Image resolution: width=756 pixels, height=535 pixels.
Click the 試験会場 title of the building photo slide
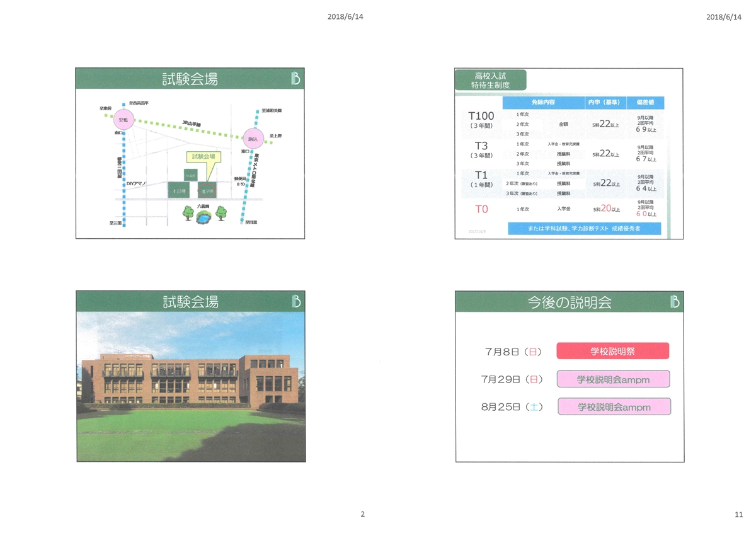pos(190,302)
